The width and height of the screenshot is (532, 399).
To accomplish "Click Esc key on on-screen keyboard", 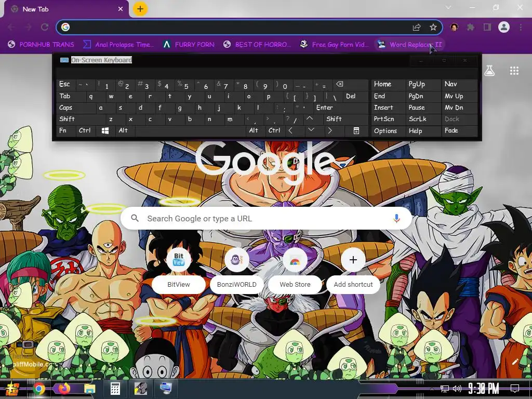I will pyautogui.click(x=66, y=84).
